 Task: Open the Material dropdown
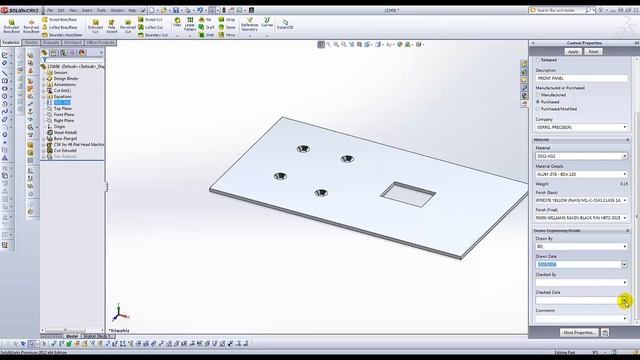coord(624,156)
